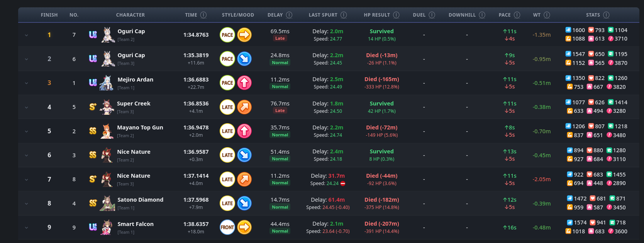Click Super Creek character portrait
Image resolution: width=644 pixels, height=243 pixels.
coord(107,107)
